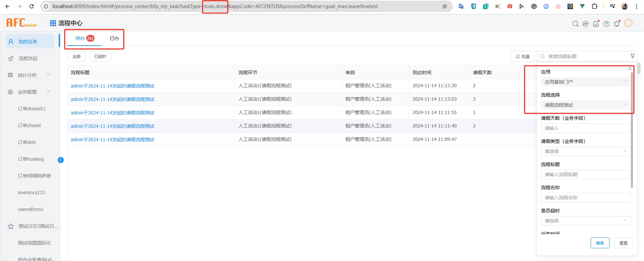The image size is (644, 261).
Task: Click the global search magnifier icon
Action: [x=575, y=23]
